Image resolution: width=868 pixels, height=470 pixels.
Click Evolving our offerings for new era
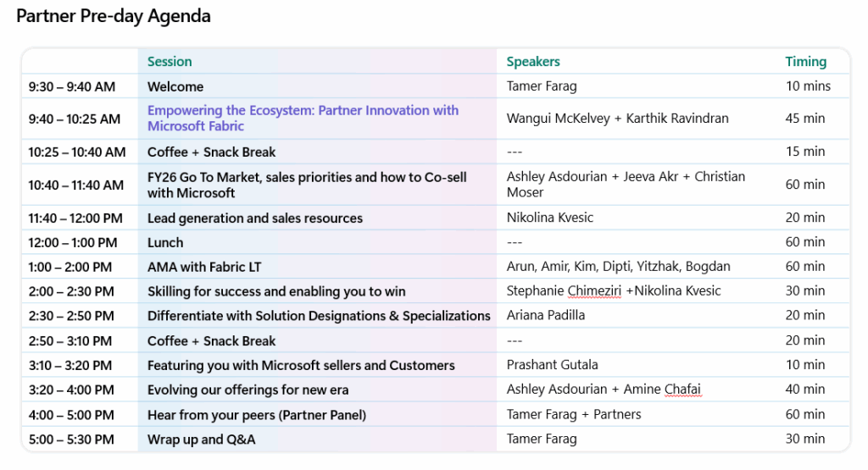(248, 390)
